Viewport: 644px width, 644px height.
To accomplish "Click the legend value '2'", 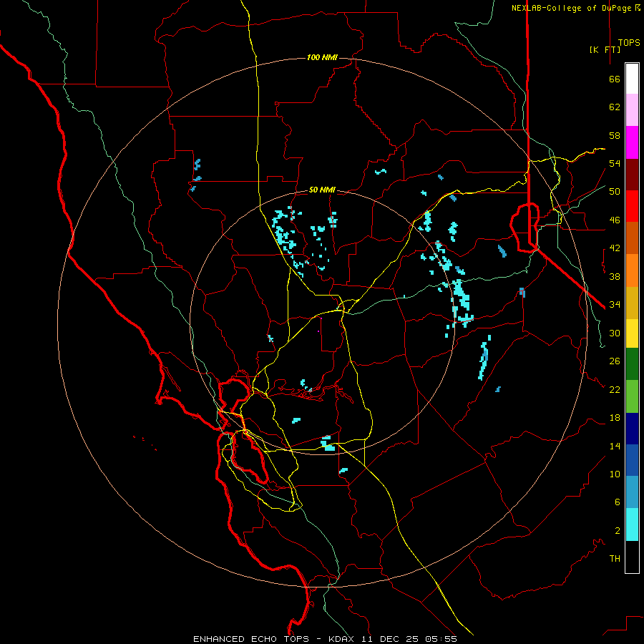I will pos(617,531).
